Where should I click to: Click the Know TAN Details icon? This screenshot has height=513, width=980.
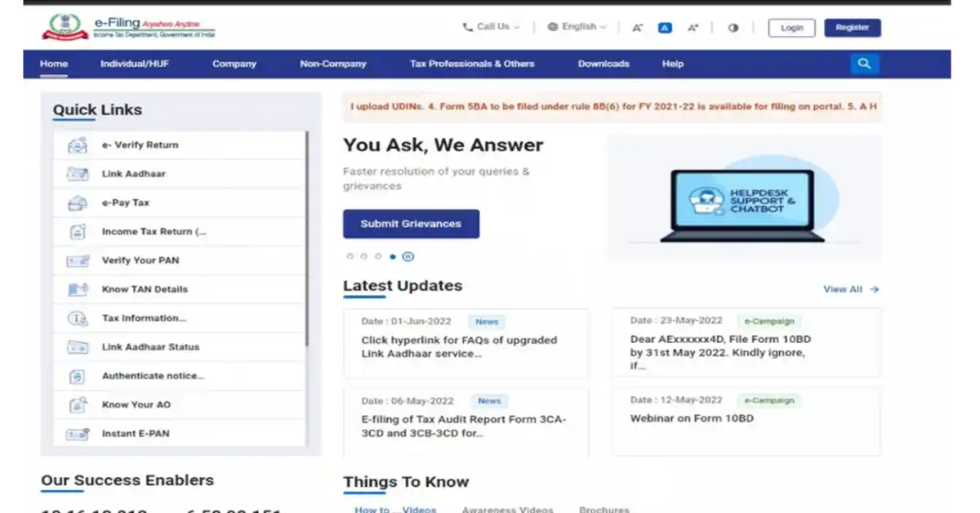pyautogui.click(x=78, y=289)
